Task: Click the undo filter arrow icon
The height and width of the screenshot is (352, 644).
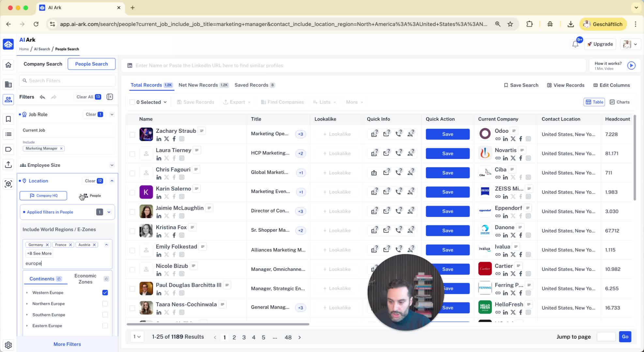Action: [x=42, y=97]
